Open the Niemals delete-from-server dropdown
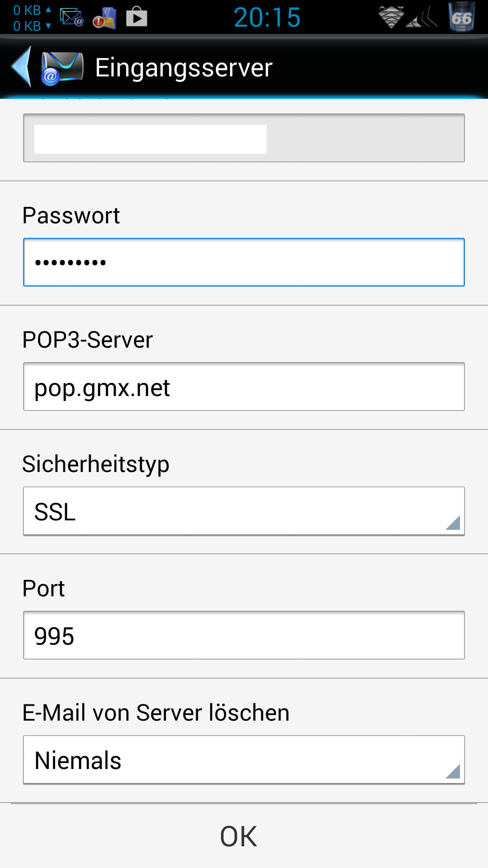The height and width of the screenshot is (868, 488). (244, 760)
